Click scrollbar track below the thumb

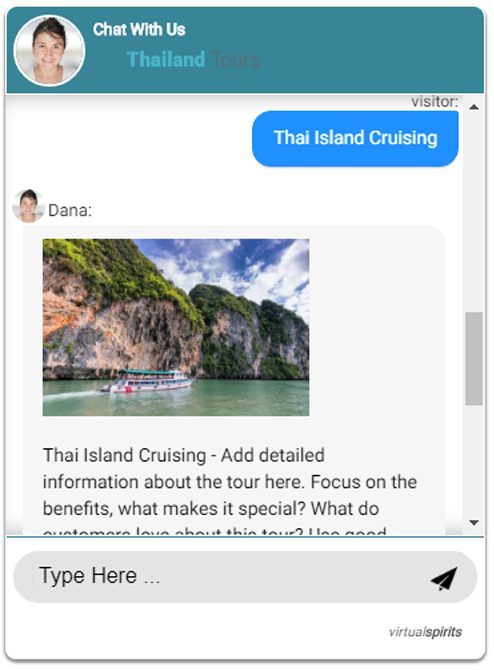[474, 460]
